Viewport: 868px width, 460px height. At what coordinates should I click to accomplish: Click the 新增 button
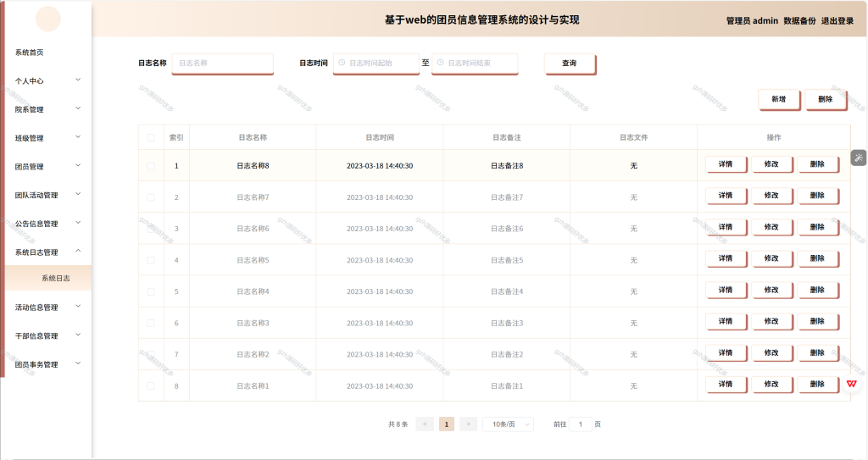779,99
